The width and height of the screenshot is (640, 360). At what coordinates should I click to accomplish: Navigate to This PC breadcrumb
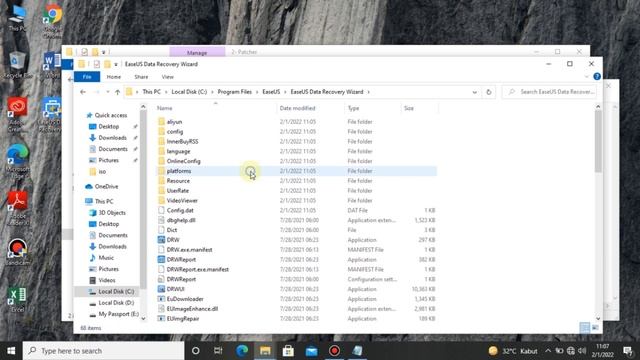pyautogui.click(x=151, y=92)
